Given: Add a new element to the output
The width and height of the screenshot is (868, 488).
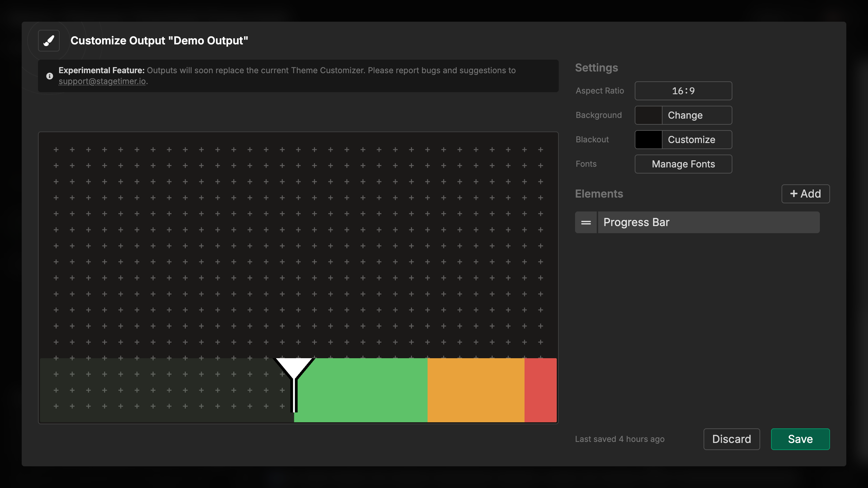Looking at the screenshot, I should [x=805, y=194].
